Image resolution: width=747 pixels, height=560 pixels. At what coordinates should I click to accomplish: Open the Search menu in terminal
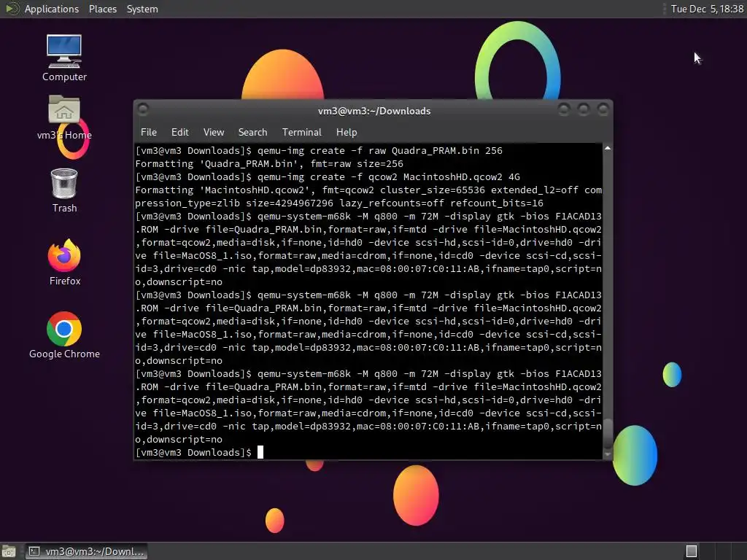tap(252, 132)
